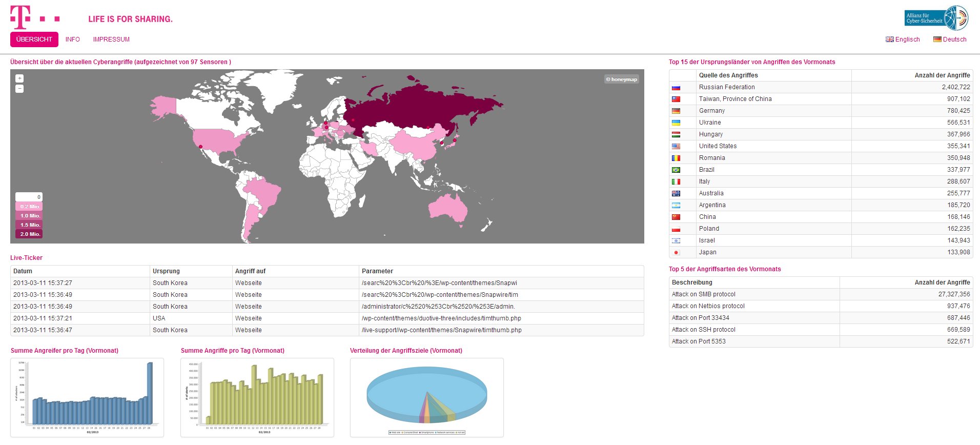This screenshot has height=445, width=980.
Task: Click the Brazil flag icon
Action: pyautogui.click(x=676, y=170)
